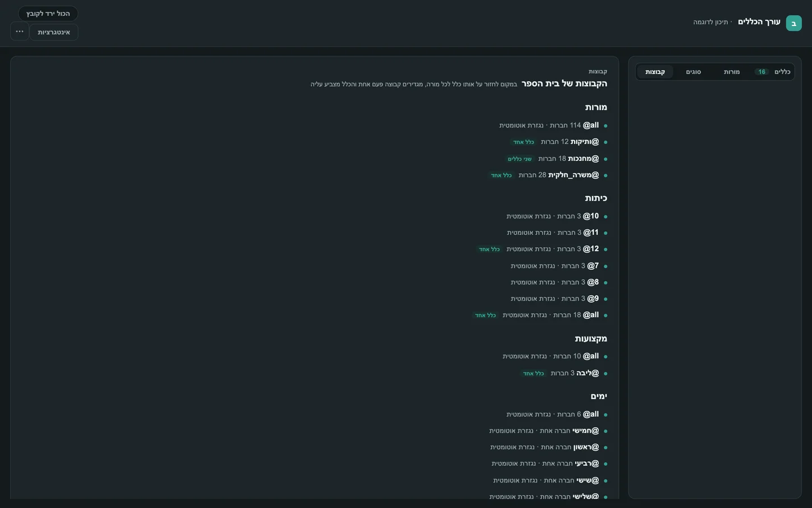Image resolution: width=812 pixels, height=508 pixels.
Task: Switch to the סוגים tab
Action: point(694,72)
